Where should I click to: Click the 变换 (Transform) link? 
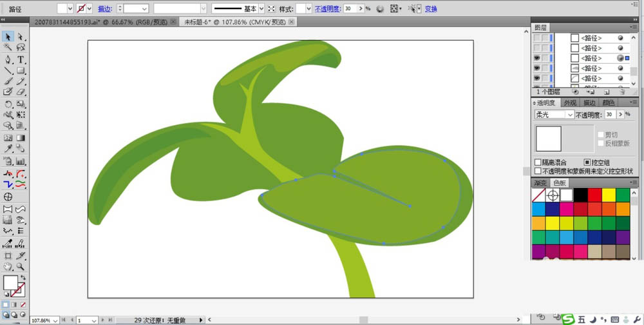click(431, 8)
